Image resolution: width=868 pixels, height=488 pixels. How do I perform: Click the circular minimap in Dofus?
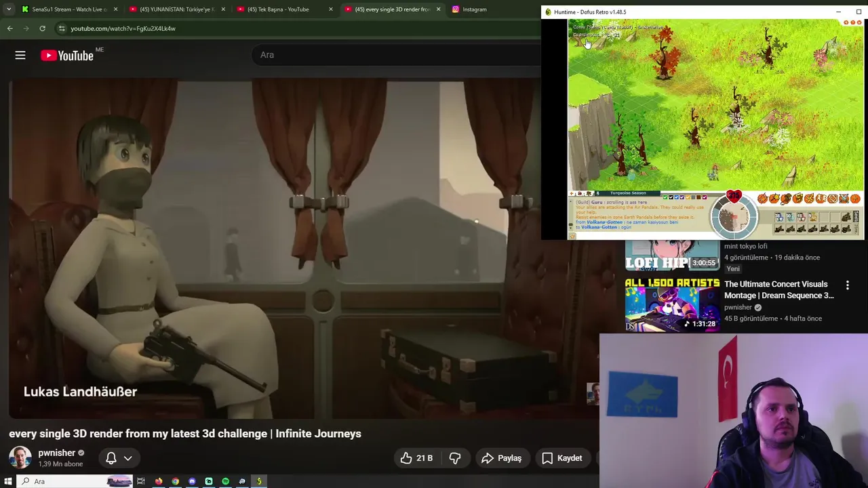click(x=734, y=218)
